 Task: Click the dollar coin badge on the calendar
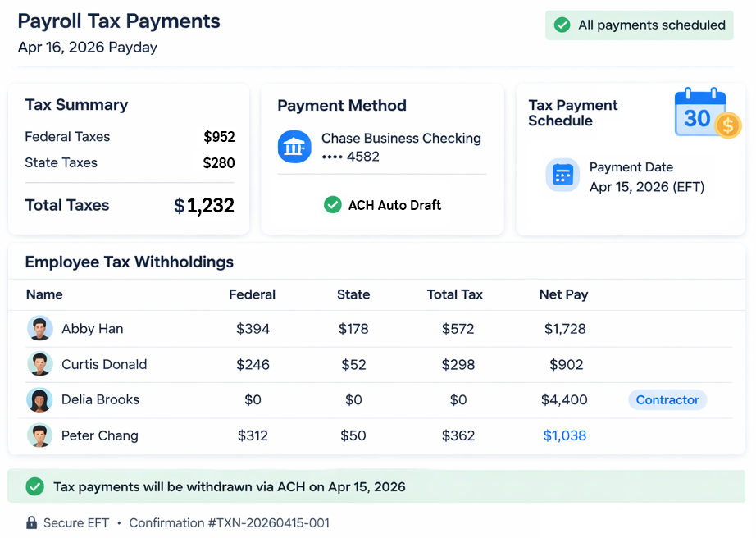click(725, 127)
